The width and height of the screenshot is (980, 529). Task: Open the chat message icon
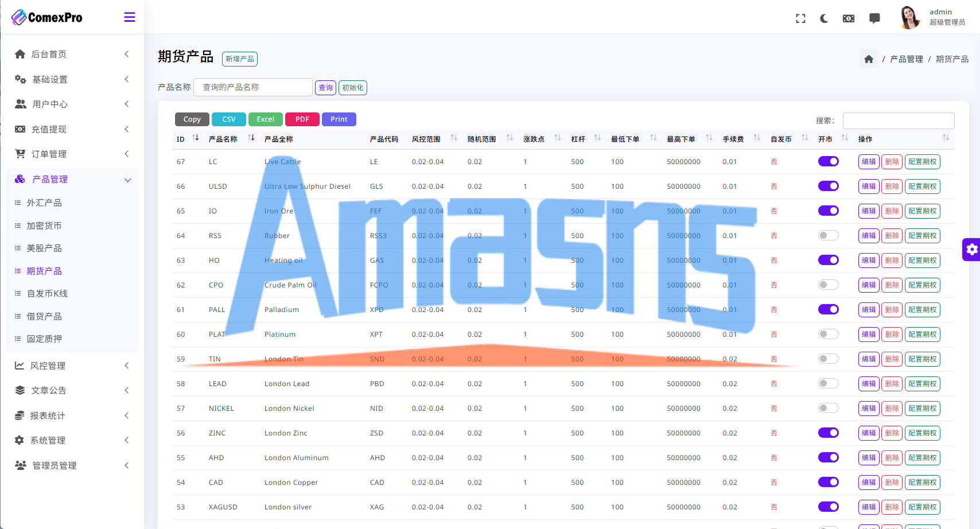coord(874,18)
